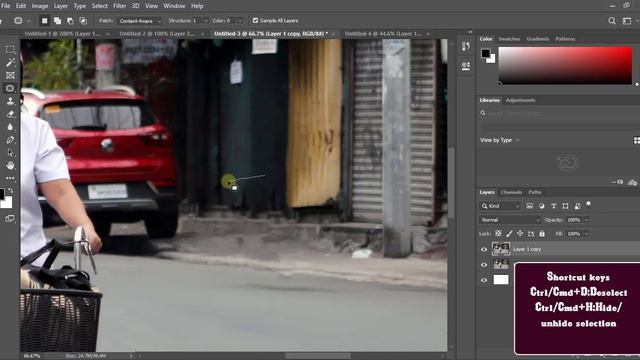The image size is (640, 360).
Task: Hide the Layer 1 copy layer
Action: pos(484,249)
